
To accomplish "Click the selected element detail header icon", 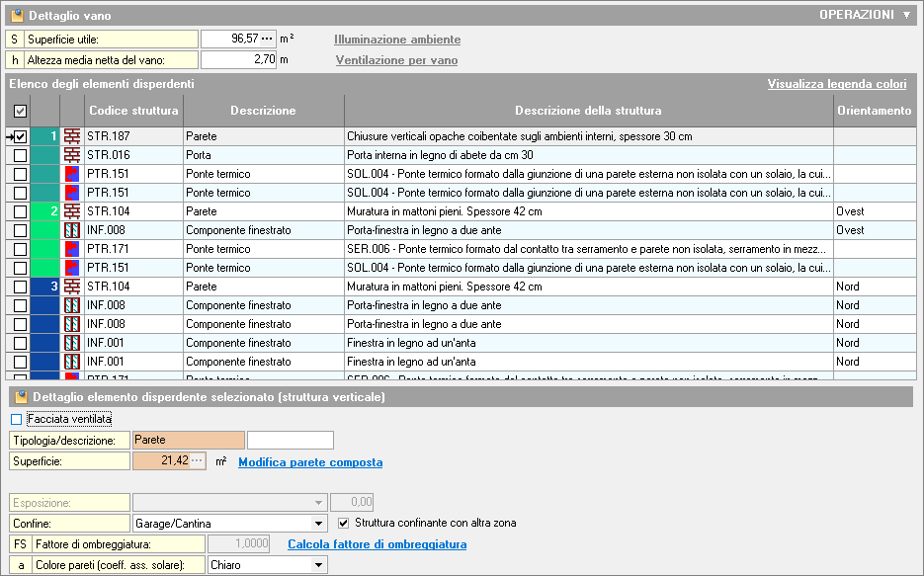I will [x=20, y=397].
